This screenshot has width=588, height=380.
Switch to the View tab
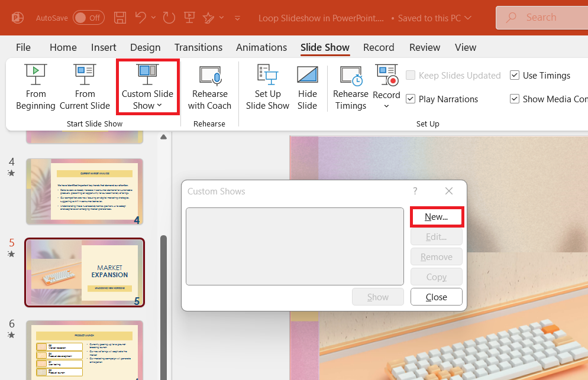click(x=466, y=47)
